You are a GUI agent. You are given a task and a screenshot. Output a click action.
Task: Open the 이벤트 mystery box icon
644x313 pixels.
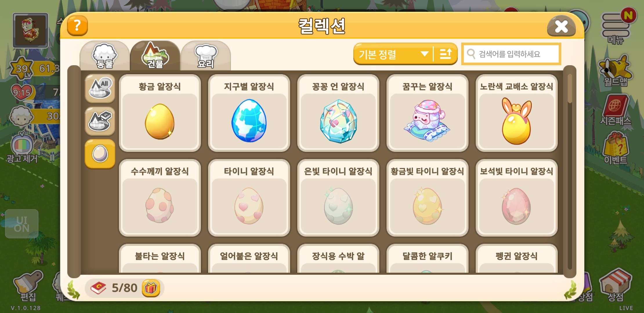[x=616, y=148]
